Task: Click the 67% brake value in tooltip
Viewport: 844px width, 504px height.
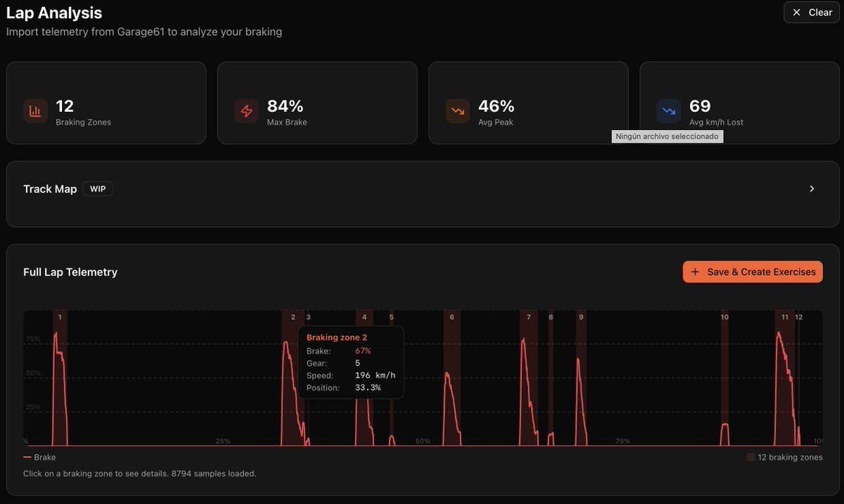Action: coord(363,351)
